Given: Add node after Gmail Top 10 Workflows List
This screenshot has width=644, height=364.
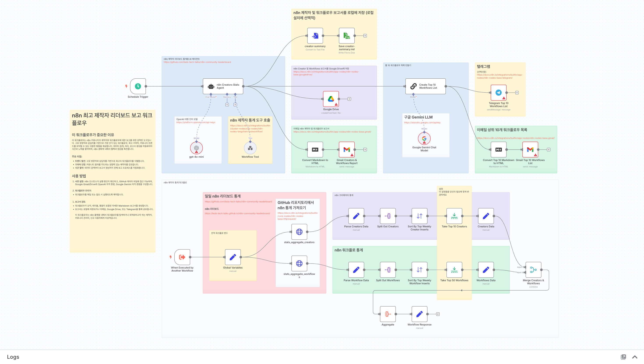Looking at the screenshot, I should click(548, 150).
